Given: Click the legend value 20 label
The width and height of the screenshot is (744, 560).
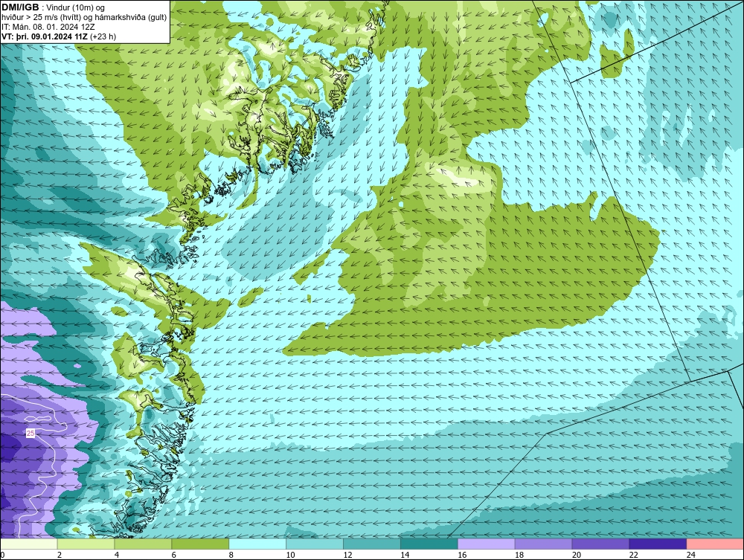Looking at the screenshot, I should point(577,555).
